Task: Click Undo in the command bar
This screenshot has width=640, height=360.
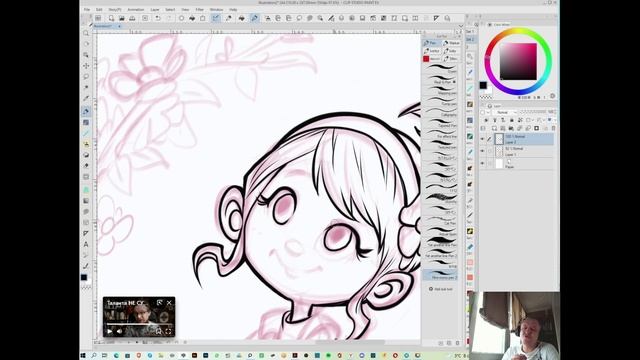Action: tap(157, 18)
